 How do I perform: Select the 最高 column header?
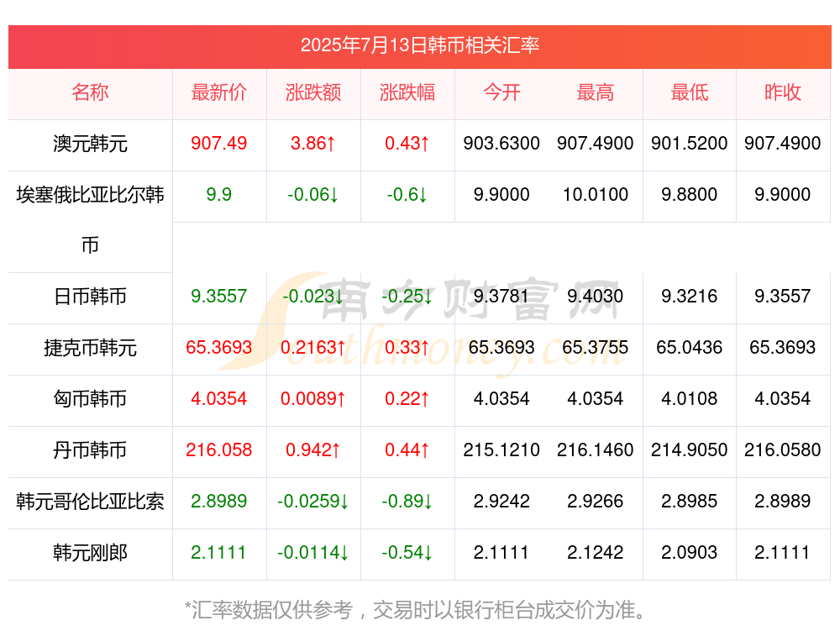click(x=596, y=92)
